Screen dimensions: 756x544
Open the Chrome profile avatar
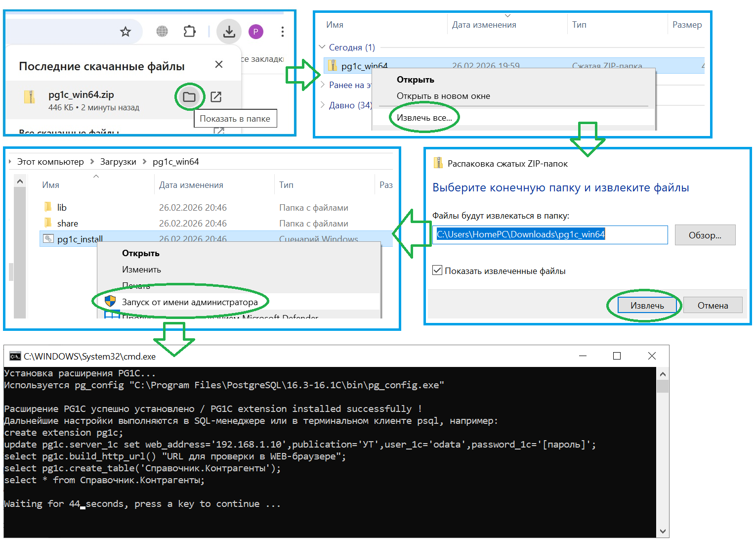(255, 31)
